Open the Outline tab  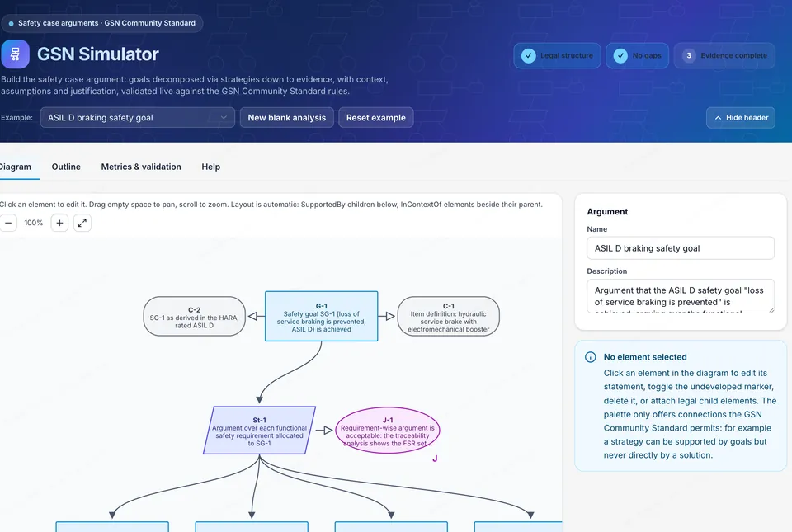[66, 167]
